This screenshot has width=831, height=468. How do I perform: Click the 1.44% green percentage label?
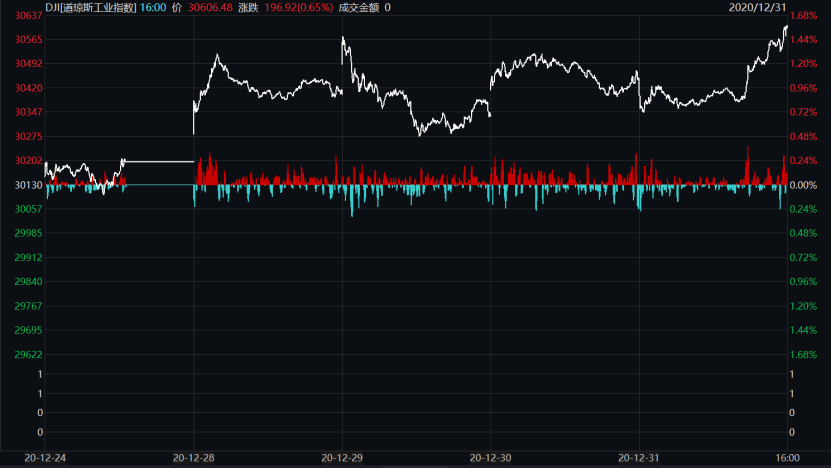(803, 330)
